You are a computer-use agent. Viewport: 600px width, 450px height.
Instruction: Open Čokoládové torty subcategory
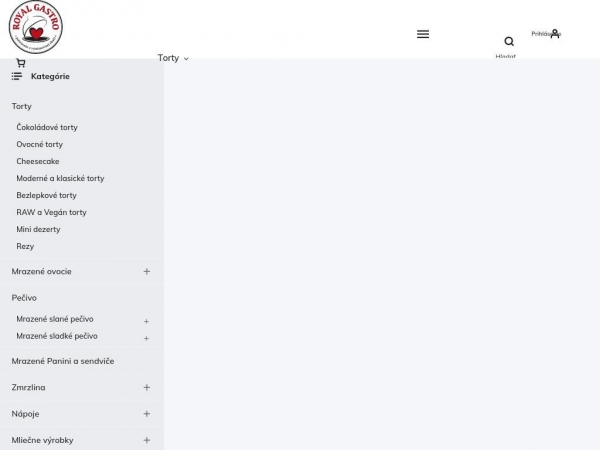click(x=47, y=127)
